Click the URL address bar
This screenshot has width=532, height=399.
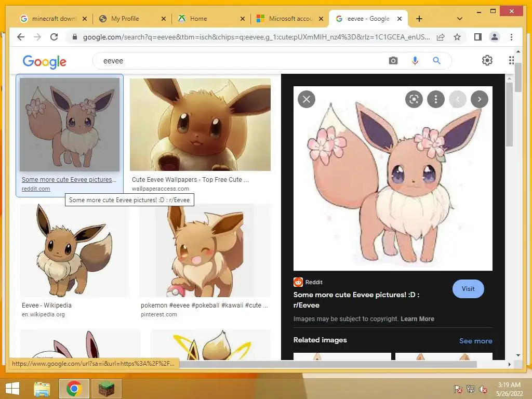[256, 37]
